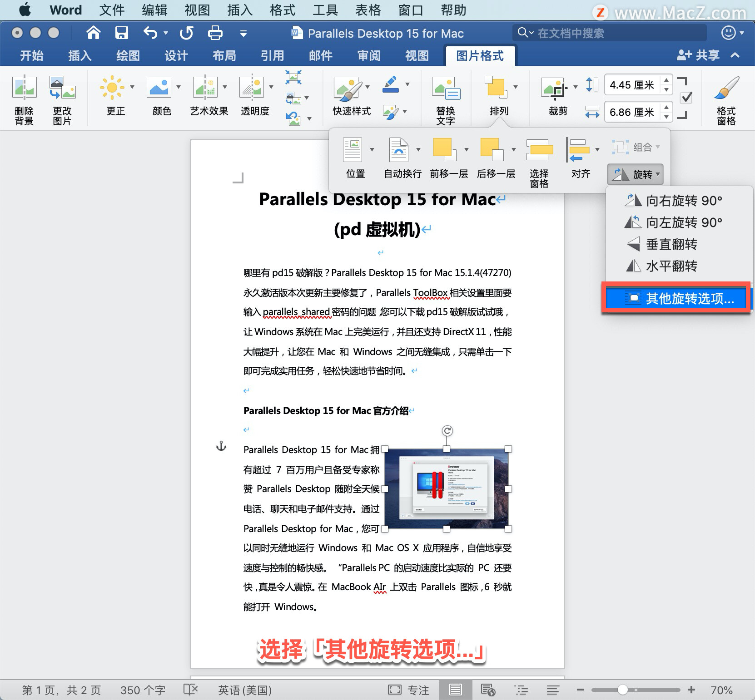Click the Wrap Text (自动换行) icon
This screenshot has width=755, height=700.
399,150
